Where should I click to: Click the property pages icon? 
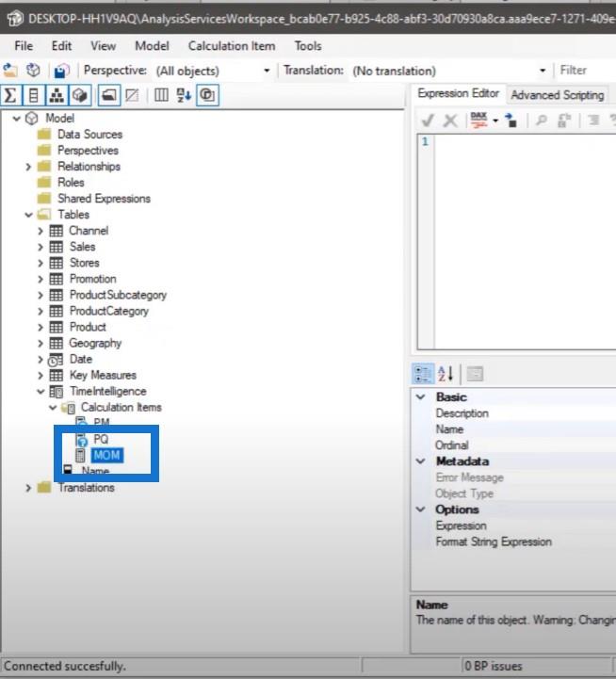point(476,374)
